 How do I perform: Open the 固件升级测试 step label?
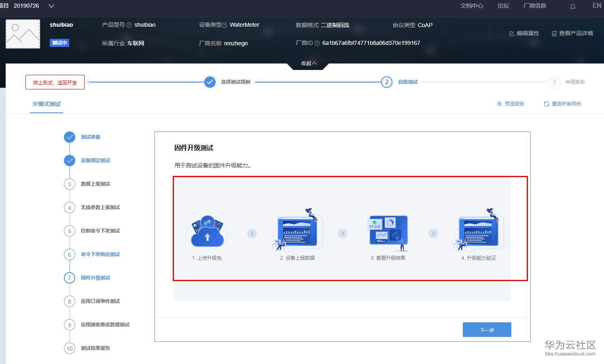click(95, 278)
